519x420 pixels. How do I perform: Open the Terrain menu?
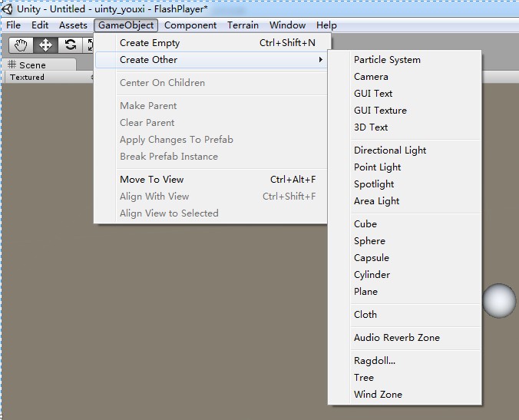243,25
